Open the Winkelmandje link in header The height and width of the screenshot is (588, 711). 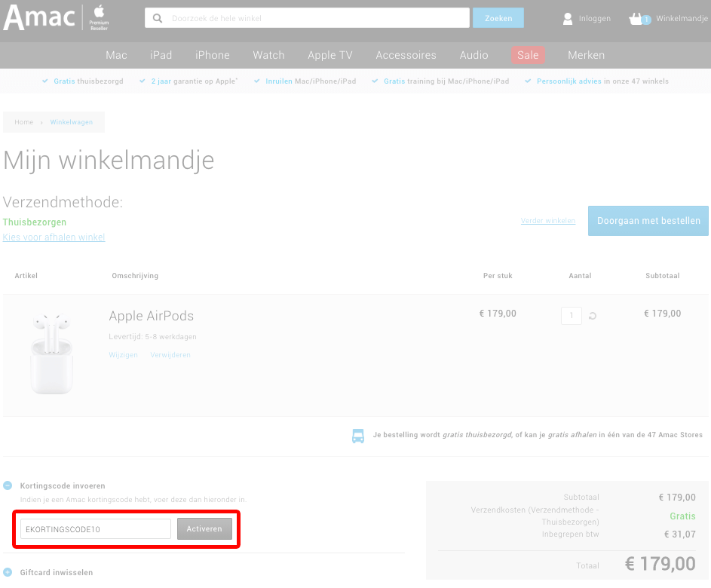coord(682,19)
